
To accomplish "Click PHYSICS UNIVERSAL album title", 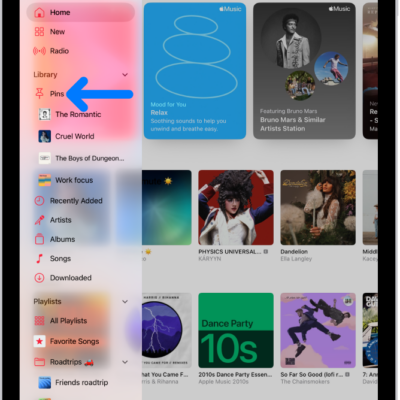I will (230, 252).
